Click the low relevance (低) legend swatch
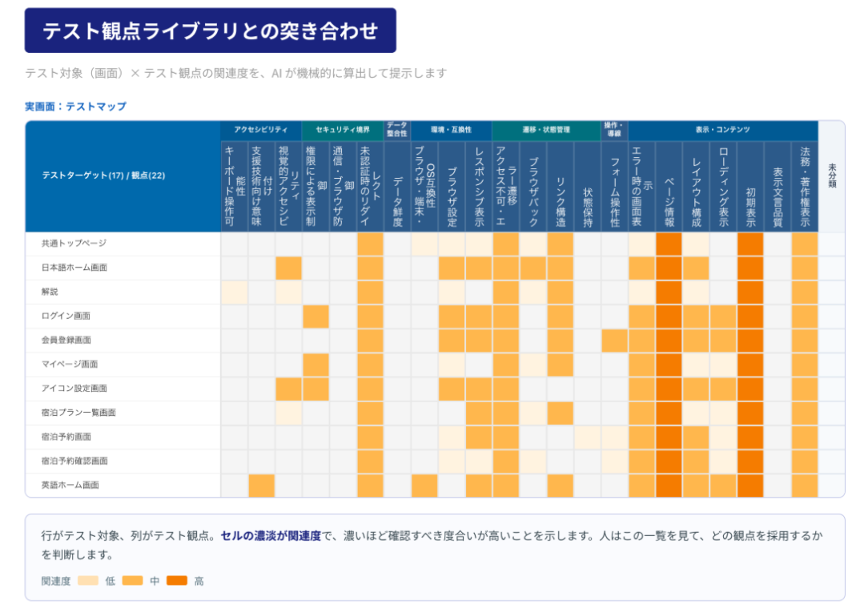The image size is (868, 609). click(88, 580)
